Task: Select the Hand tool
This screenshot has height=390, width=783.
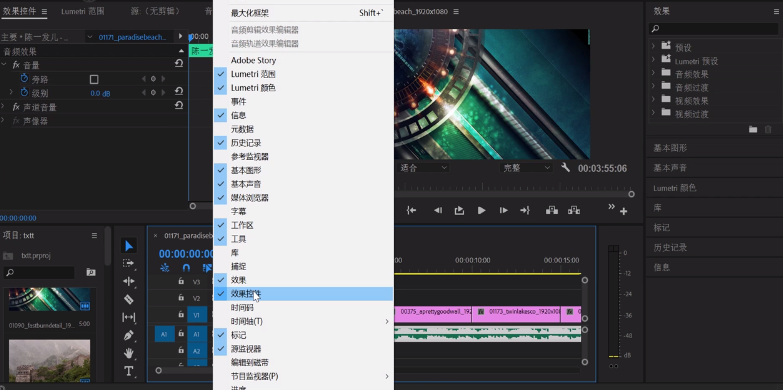Action: 129,353
